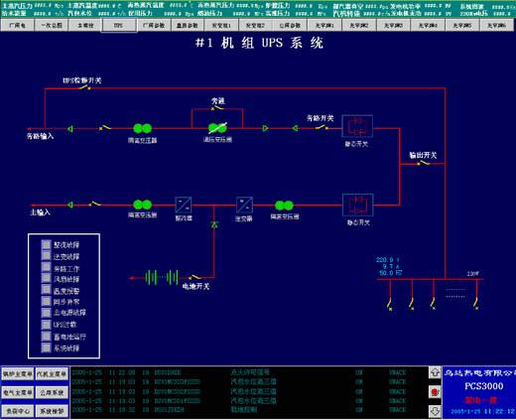
Task: Click the 输出开关 output switch symbol
Action: point(423,163)
